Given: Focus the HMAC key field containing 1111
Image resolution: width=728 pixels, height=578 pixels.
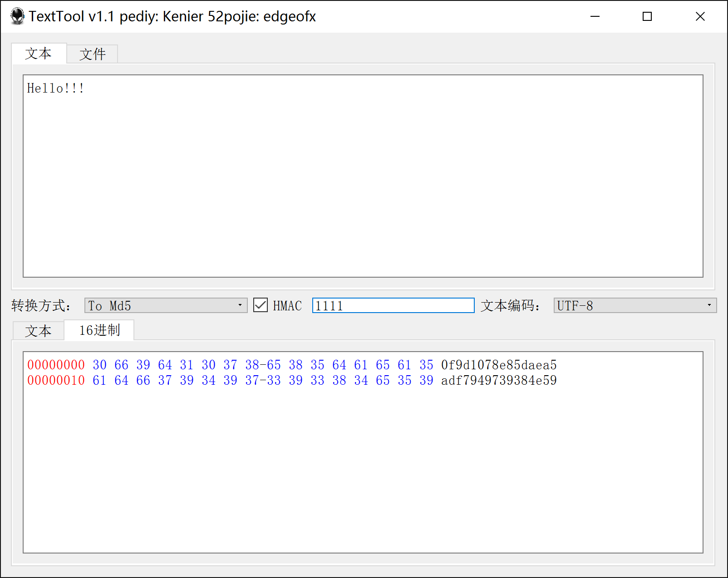Looking at the screenshot, I should click(393, 305).
